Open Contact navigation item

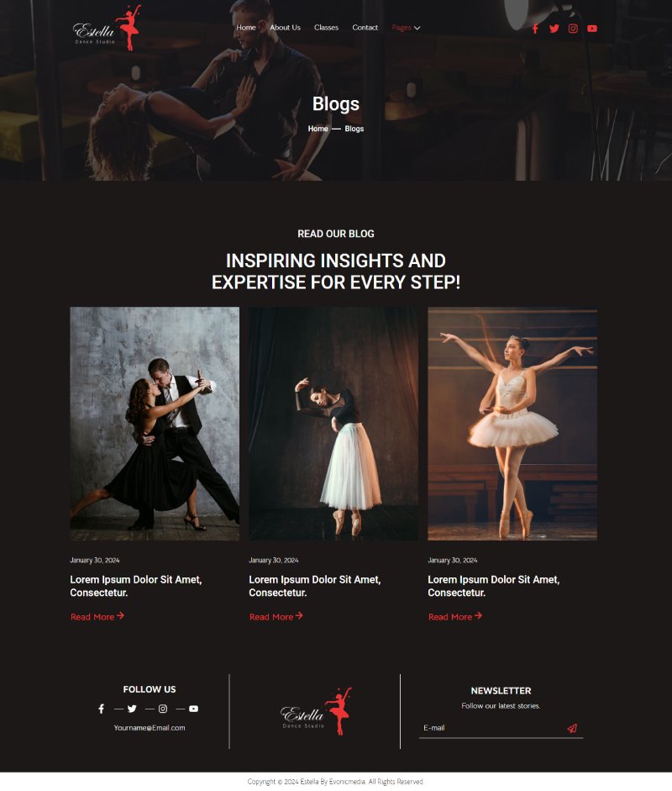365,27
